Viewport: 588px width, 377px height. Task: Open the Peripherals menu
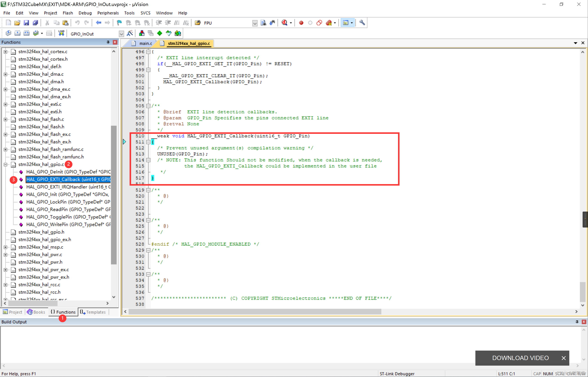point(108,12)
